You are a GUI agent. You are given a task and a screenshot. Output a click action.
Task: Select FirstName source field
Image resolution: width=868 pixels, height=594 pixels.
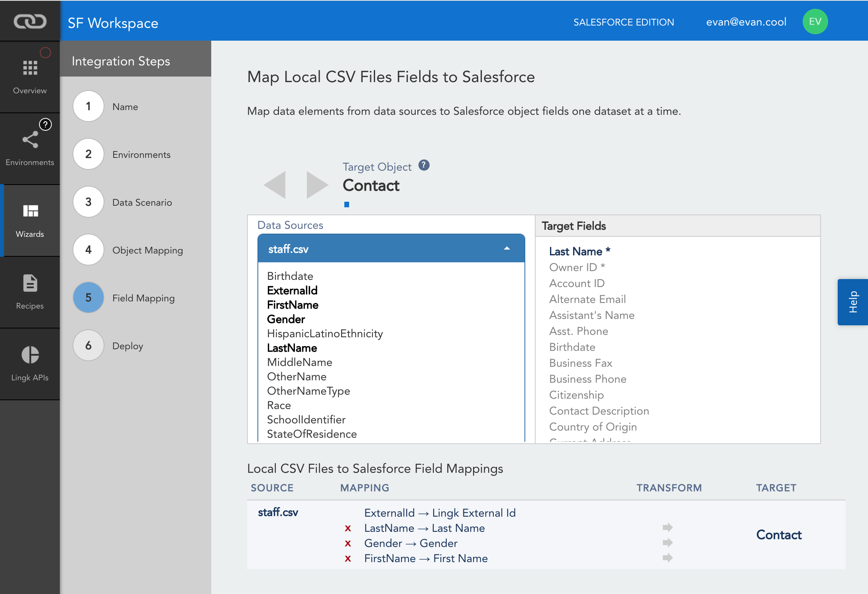pyautogui.click(x=293, y=305)
